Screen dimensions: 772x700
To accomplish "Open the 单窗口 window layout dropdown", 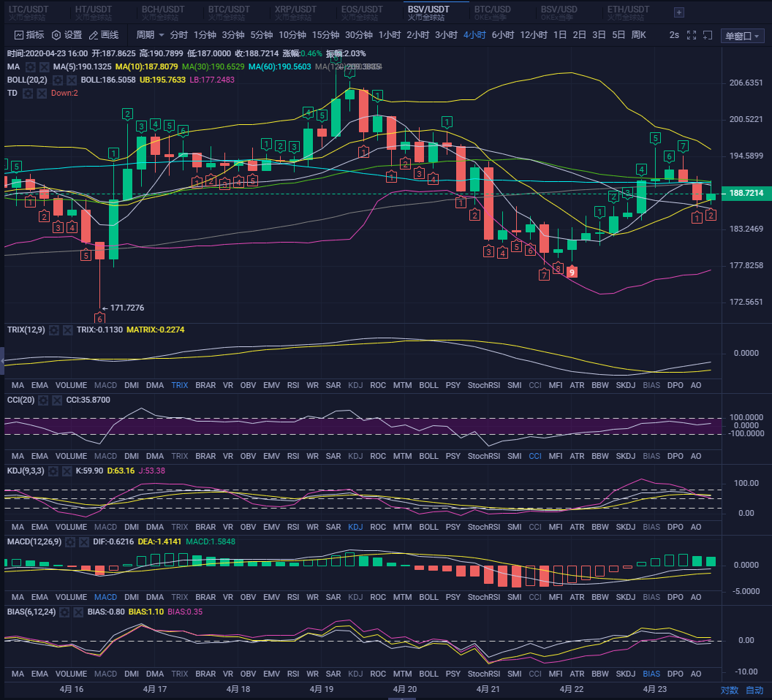I will coord(742,37).
